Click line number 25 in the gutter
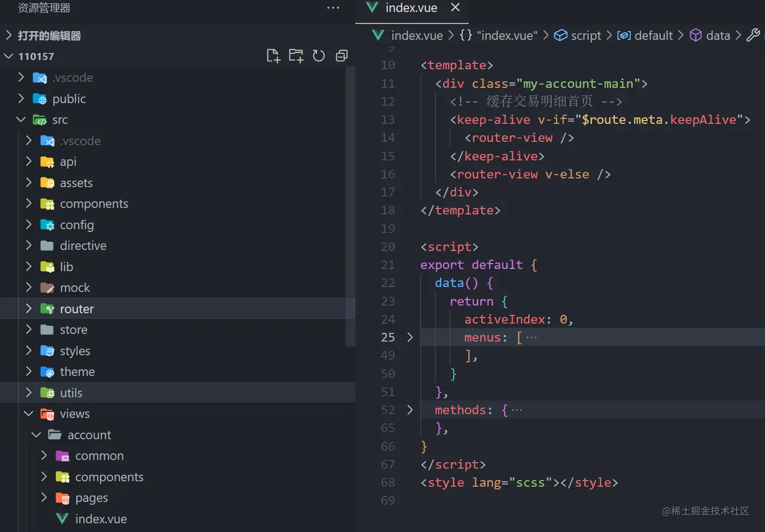Screen dimensions: 765x532 (x=388, y=337)
